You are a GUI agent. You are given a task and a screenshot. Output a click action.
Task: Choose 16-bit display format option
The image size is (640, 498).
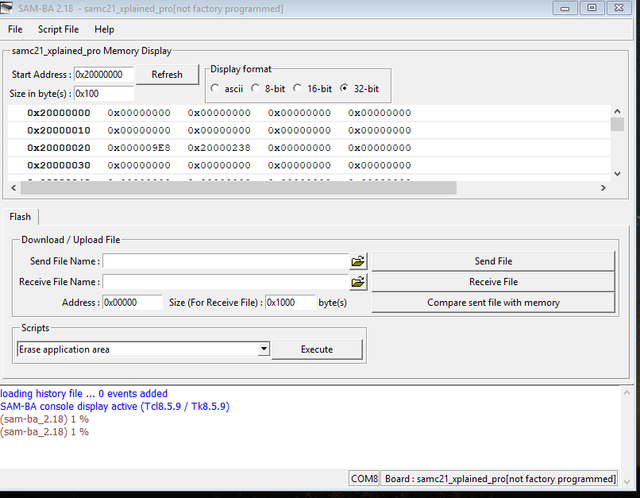click(297, 89)
